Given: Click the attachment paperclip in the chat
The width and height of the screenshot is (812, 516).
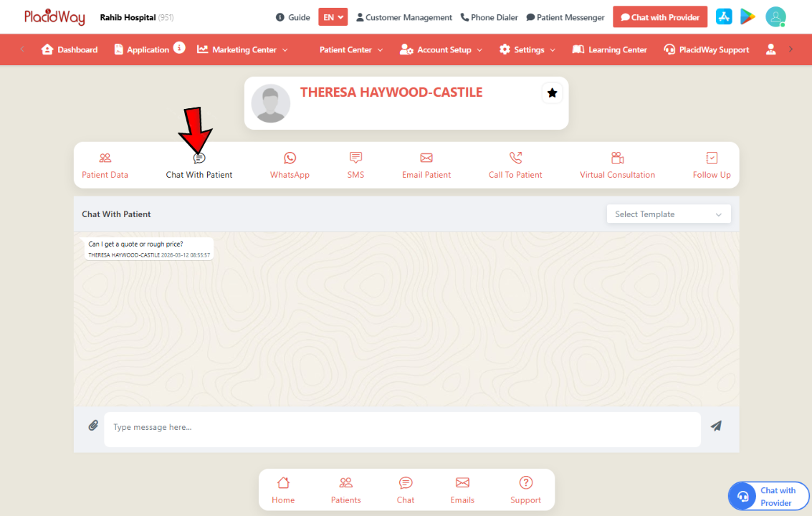Looking at the screenshot, I should click(x=92, y=425).
